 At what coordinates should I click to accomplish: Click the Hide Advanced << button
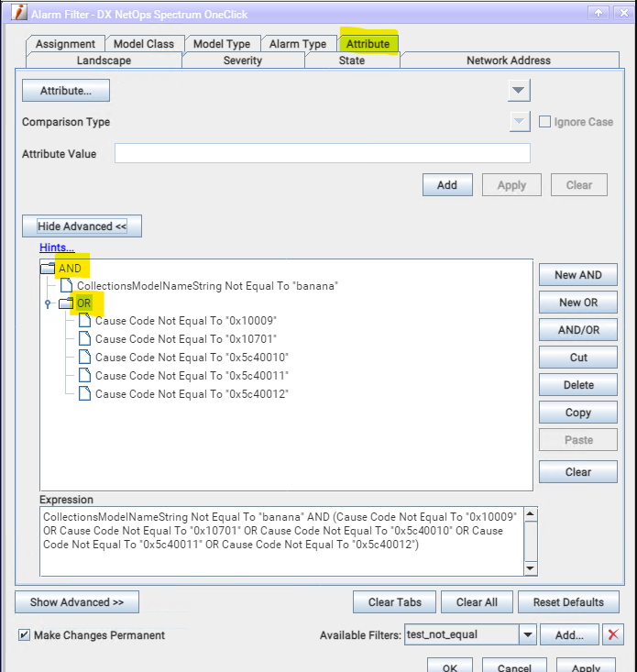[x=82, y=226]
